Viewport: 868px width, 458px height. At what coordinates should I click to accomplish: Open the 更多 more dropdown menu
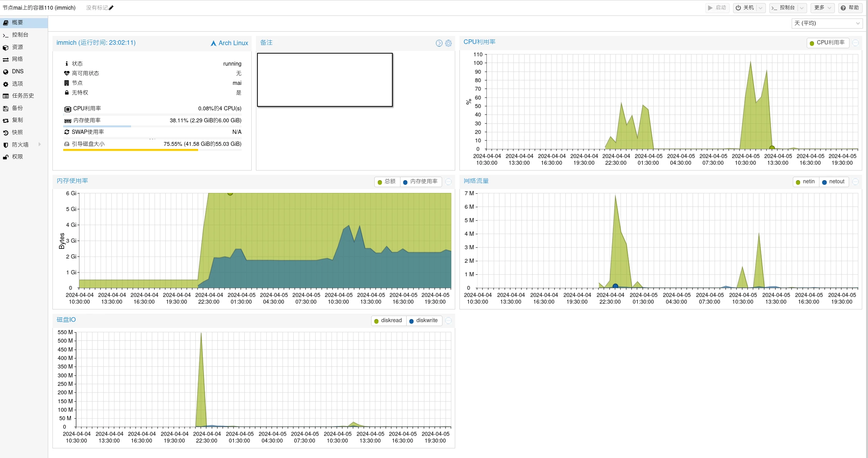tap(822, 8)
